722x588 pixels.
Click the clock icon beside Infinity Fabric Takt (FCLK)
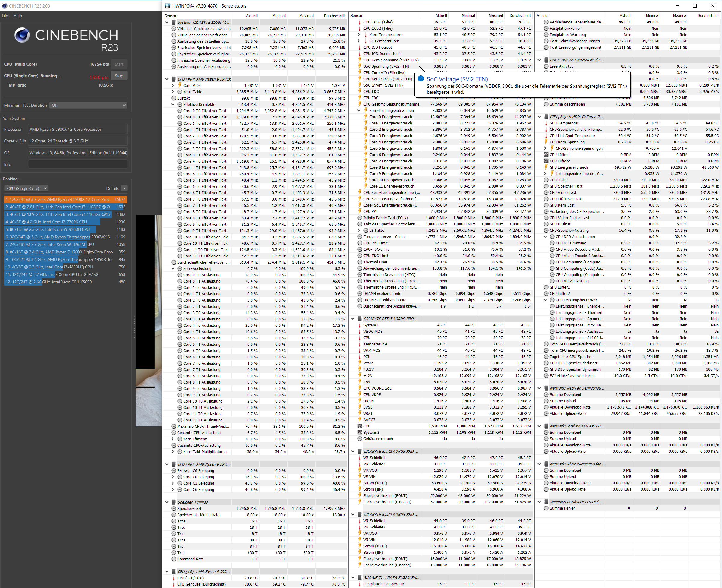359,218
